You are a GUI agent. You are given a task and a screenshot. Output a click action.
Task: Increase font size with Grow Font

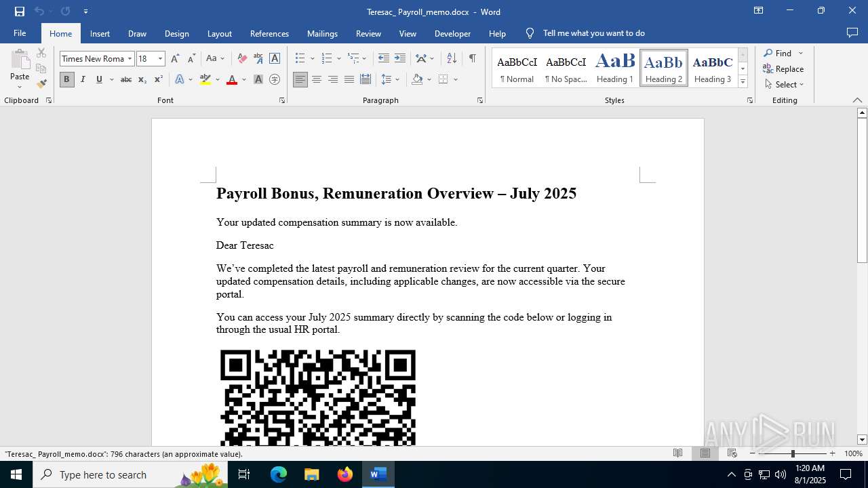[175, 59]
